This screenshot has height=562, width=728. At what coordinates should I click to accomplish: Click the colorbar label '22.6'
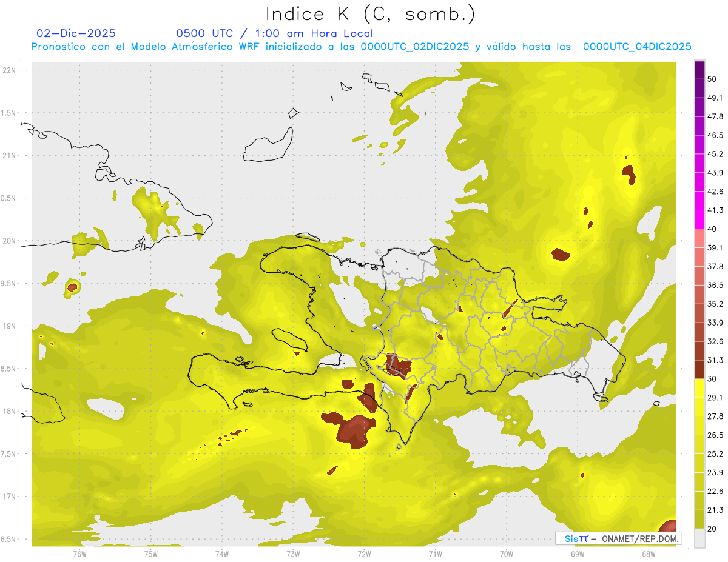(715, 492)
